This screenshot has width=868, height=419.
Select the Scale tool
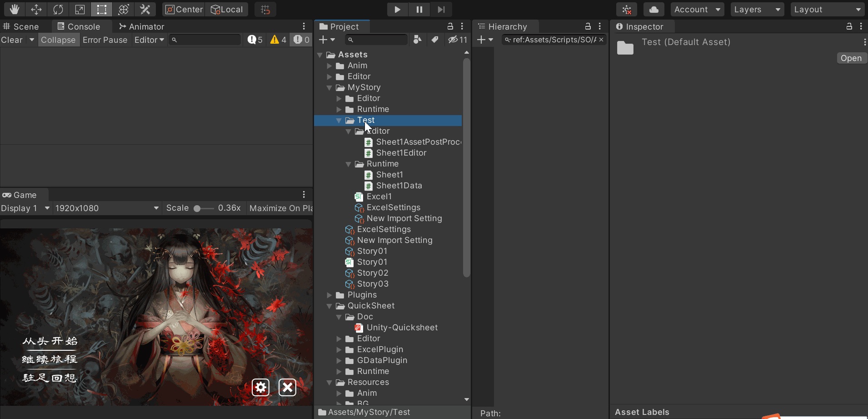[x=80, y=9]
